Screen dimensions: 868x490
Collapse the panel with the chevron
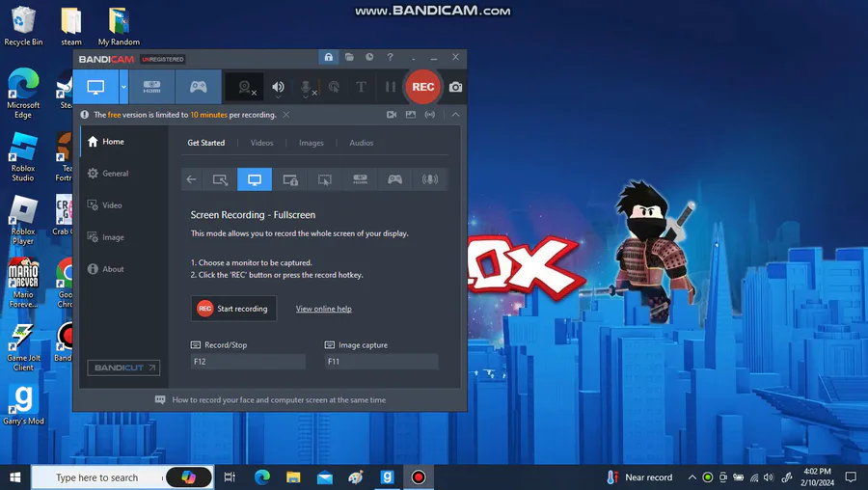pos(455,115)
